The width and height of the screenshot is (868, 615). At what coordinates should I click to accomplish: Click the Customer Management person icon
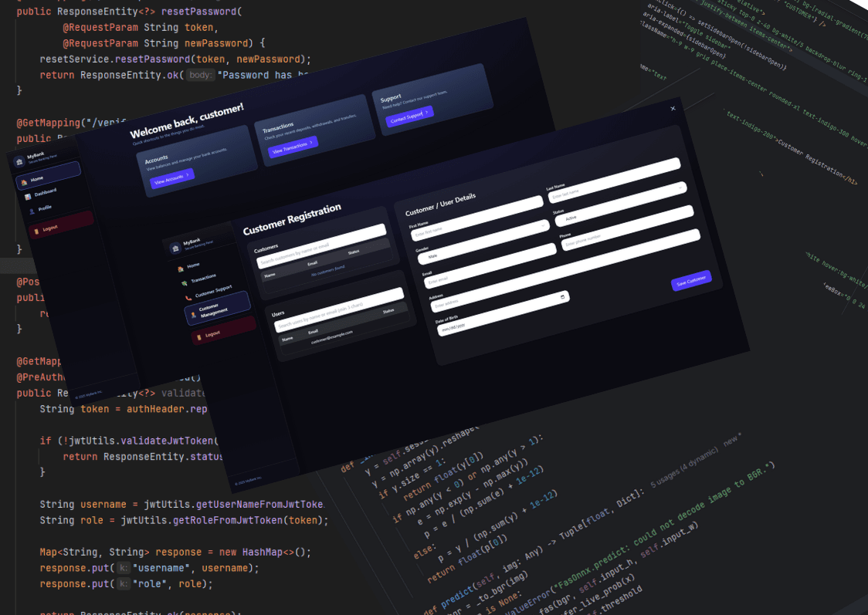click(x=194, y=314)
